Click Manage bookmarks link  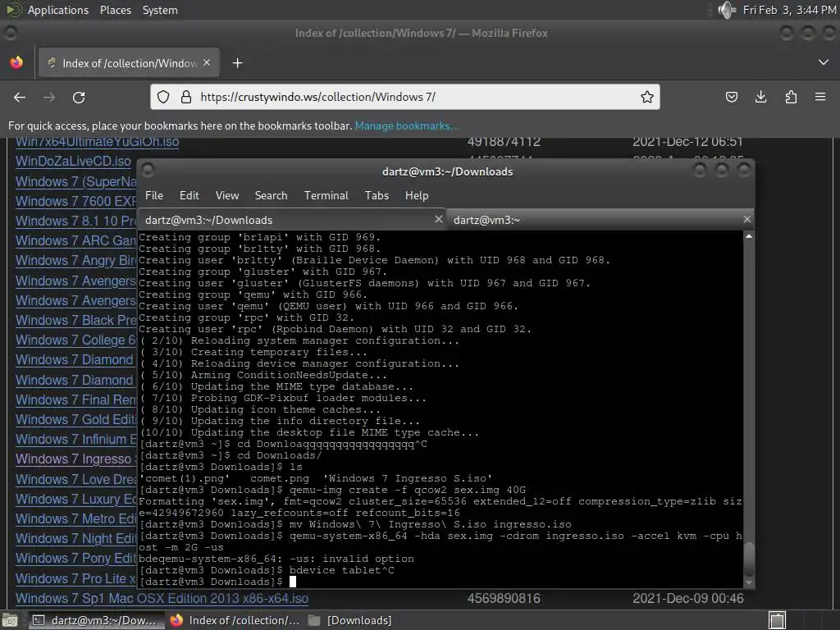(407, 126)
